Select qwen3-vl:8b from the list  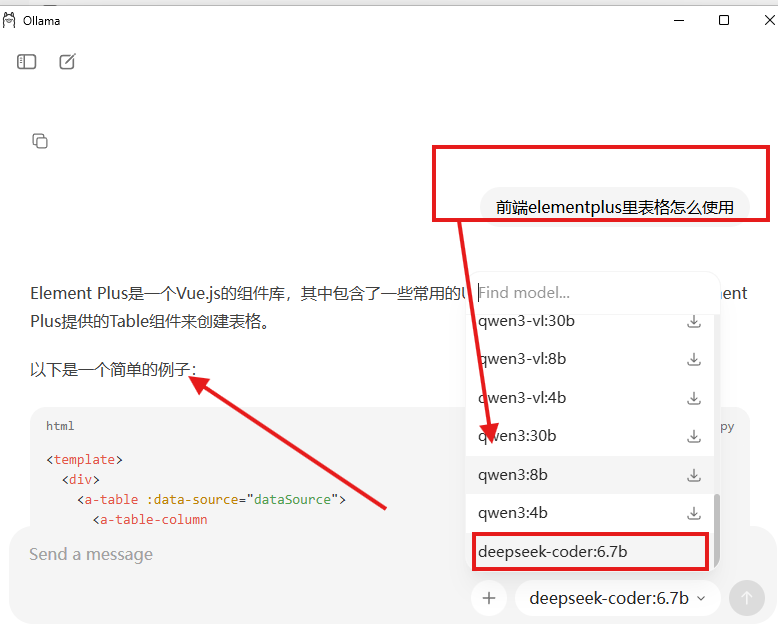point(590,359)
